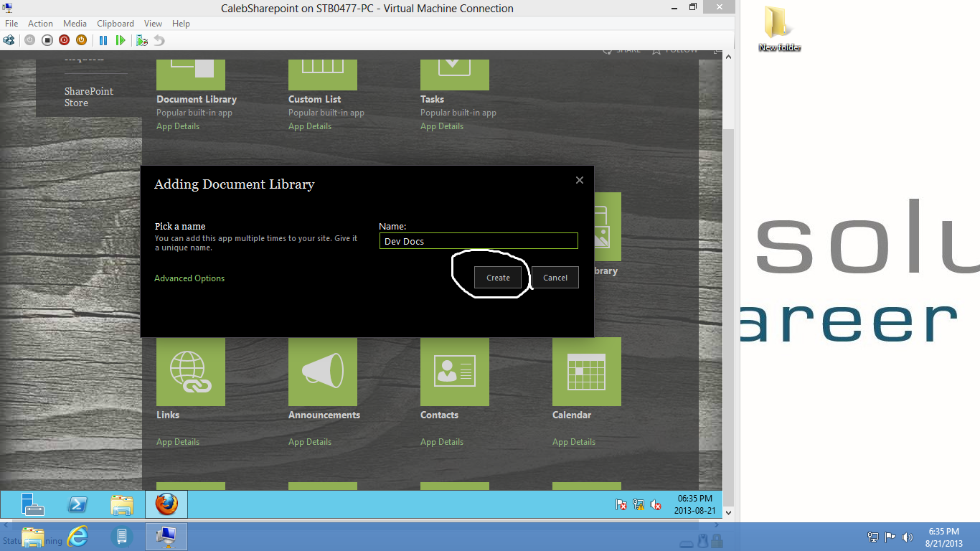Save VM state with the orange power icon
The width and height of the screenshot is (980, 551).
coord(81,40)
